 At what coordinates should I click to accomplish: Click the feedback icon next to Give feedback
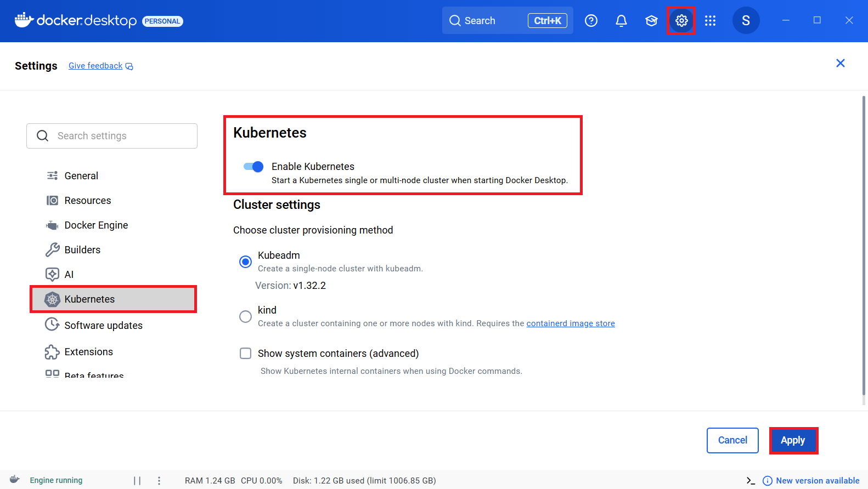point(129,66)
